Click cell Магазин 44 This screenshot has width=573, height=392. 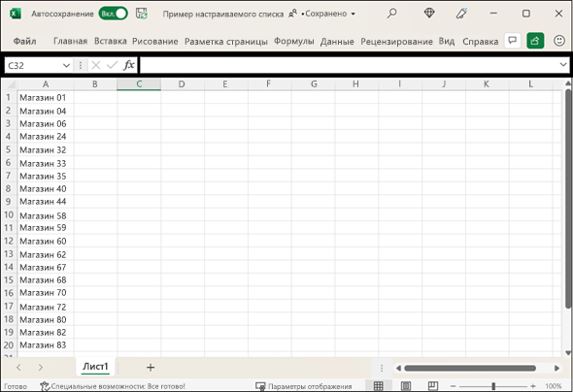pos(46,202)
